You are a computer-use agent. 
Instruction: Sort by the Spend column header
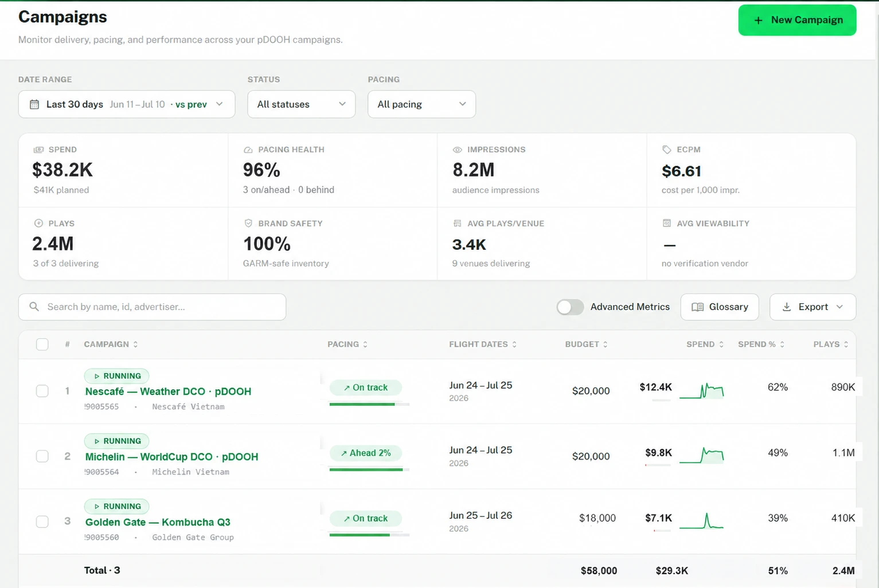[705, 344]
